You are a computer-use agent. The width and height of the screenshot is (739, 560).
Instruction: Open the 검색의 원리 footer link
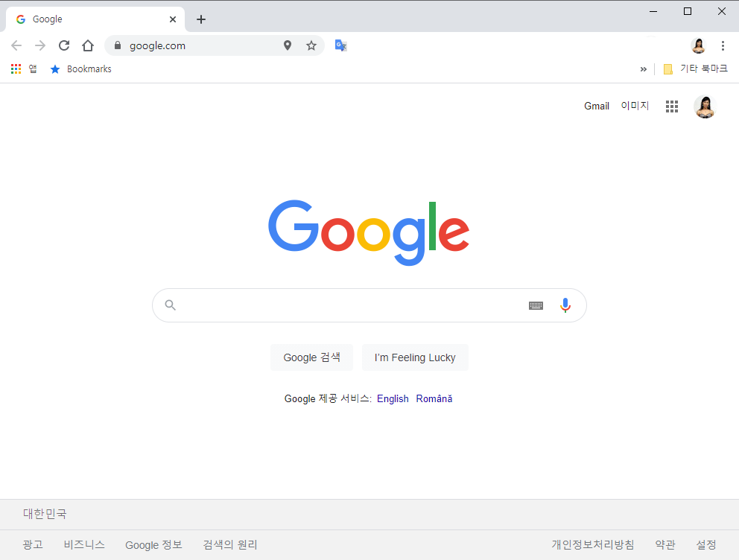230,545
